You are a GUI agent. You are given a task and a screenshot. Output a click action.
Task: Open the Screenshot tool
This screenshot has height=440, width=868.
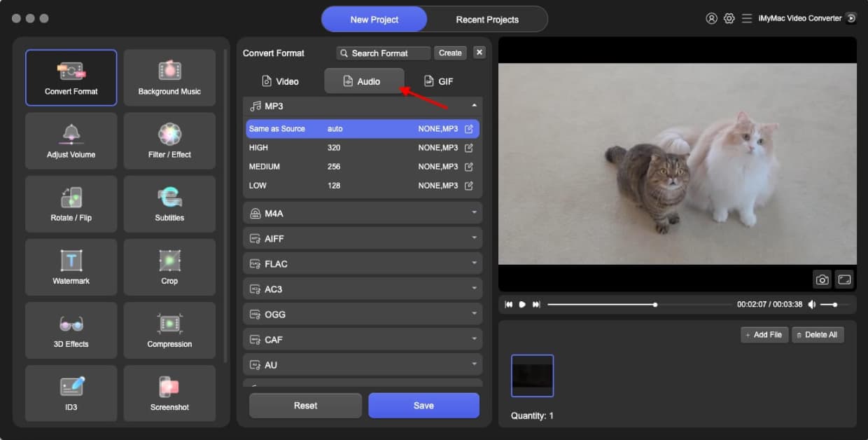169,393
